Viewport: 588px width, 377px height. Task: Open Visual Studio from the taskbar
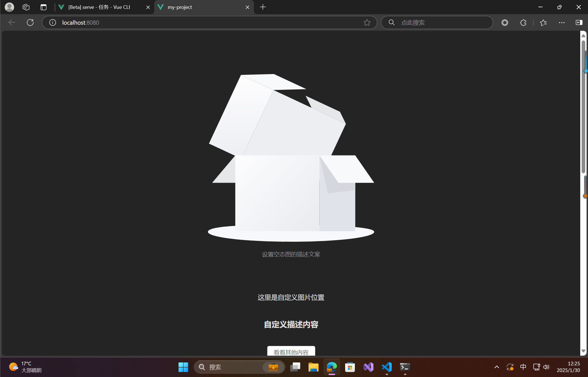tap(368, 367)
